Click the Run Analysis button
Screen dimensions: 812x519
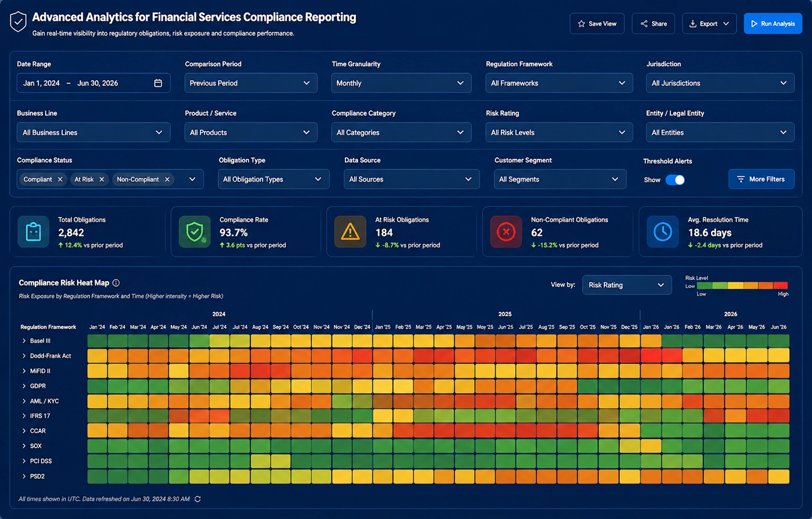[773, 24]
